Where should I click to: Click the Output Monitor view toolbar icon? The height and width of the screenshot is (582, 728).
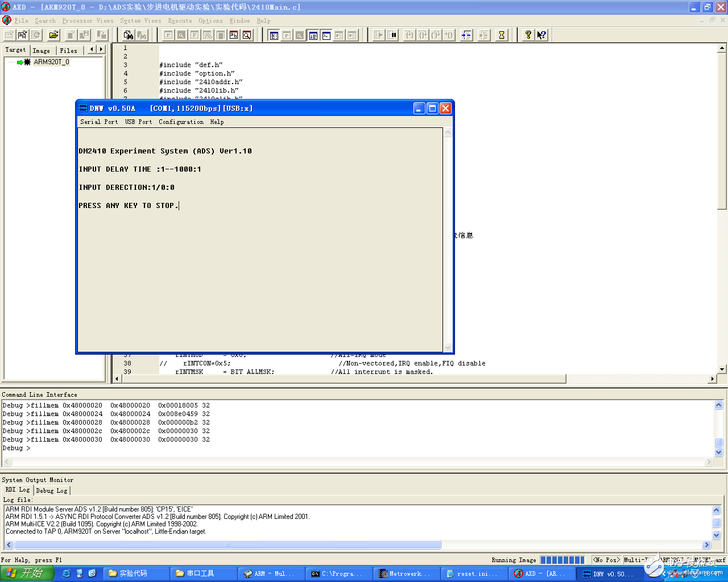coord(313,35)
